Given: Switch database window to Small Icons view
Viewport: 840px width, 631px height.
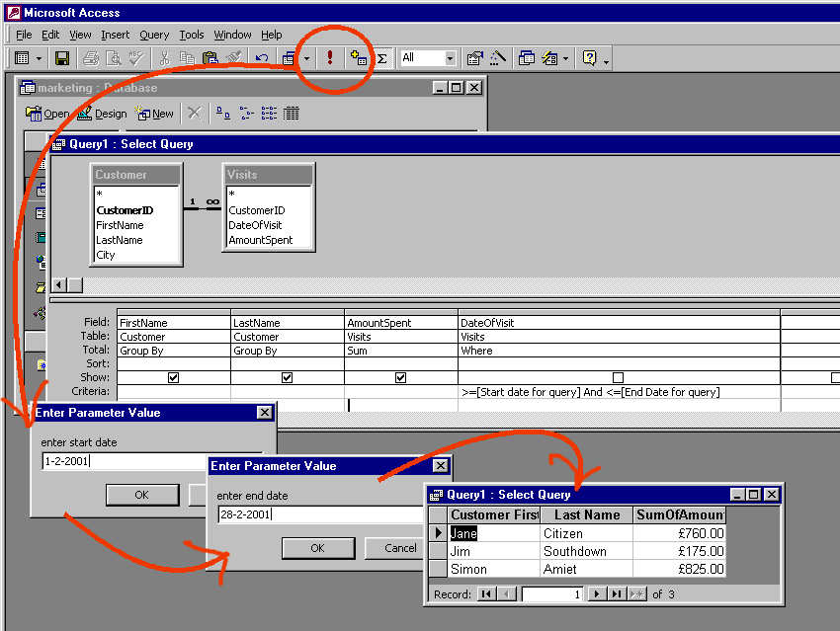Looking at the screenshot, I should (x=246, y=113).
